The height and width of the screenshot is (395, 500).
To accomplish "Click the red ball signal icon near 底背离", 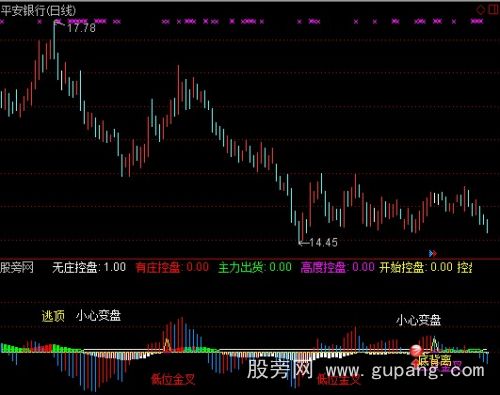I will tap(416, 350).
